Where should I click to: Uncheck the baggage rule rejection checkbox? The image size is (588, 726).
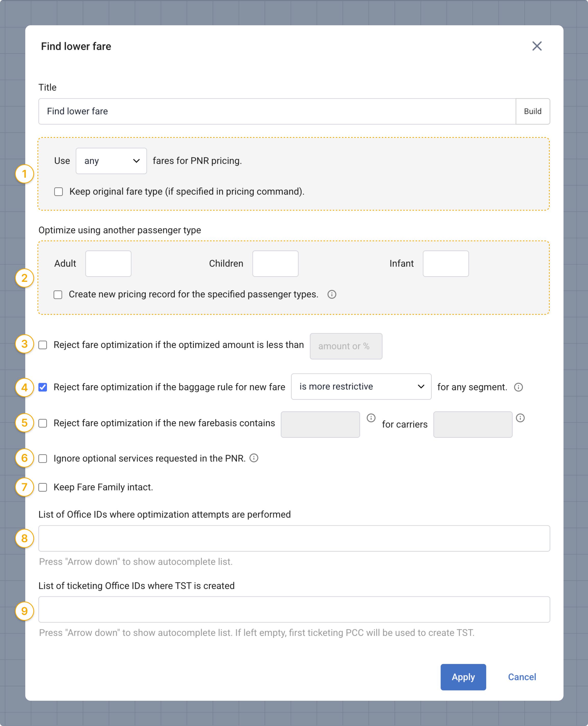[x=43, y=387]
